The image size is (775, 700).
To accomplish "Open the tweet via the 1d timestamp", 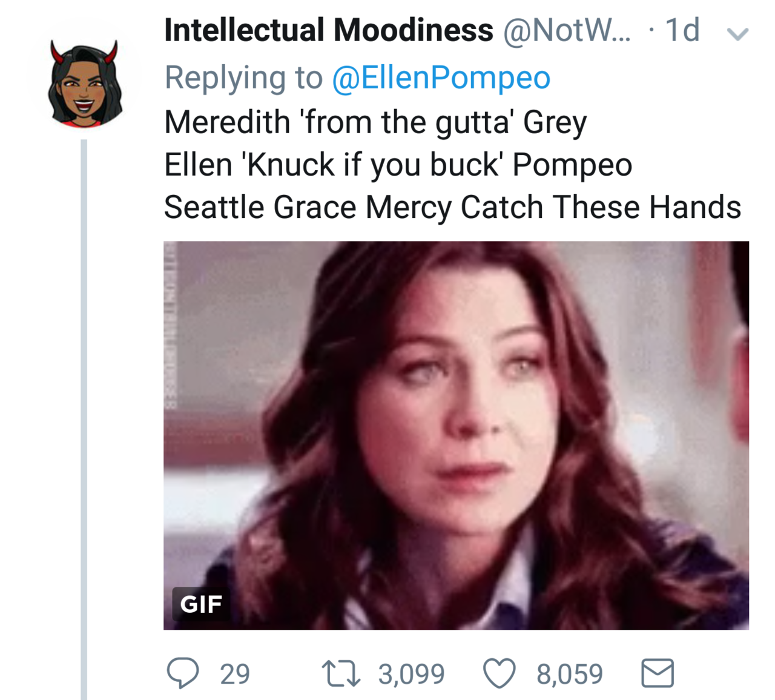I will tap(682, 30).
